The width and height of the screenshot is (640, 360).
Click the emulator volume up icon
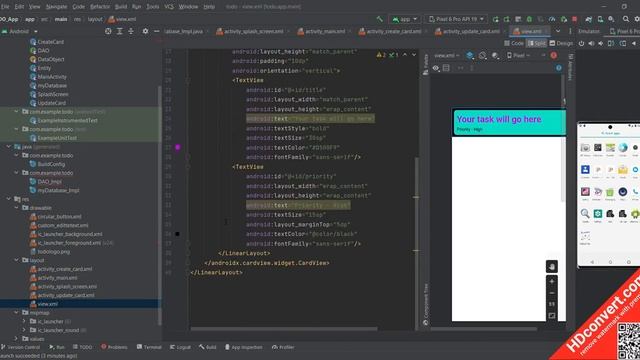(x=591, y=43)
